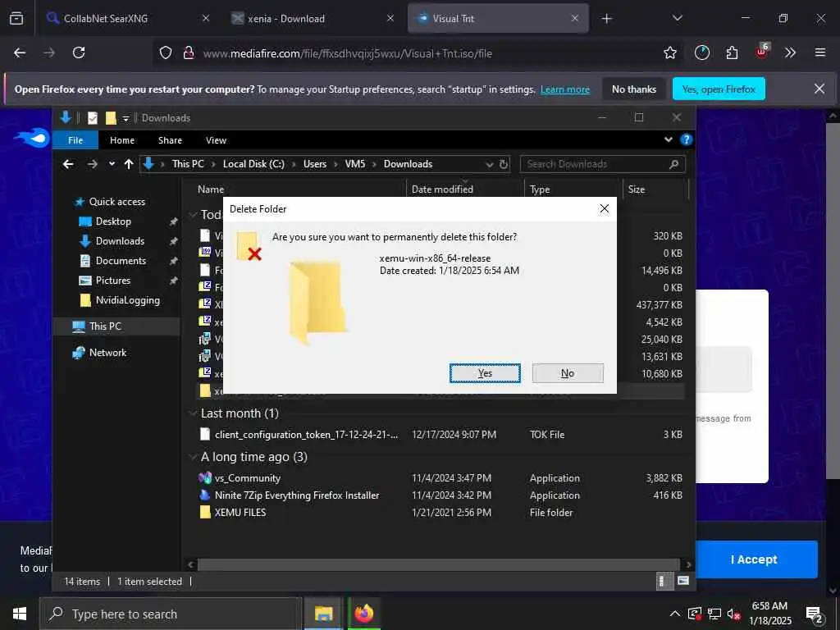Switch to large icons view in status bar

point(683,581)
